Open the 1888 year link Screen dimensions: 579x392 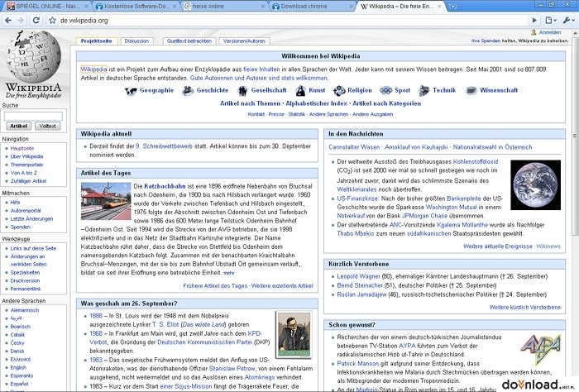[96, 316]
